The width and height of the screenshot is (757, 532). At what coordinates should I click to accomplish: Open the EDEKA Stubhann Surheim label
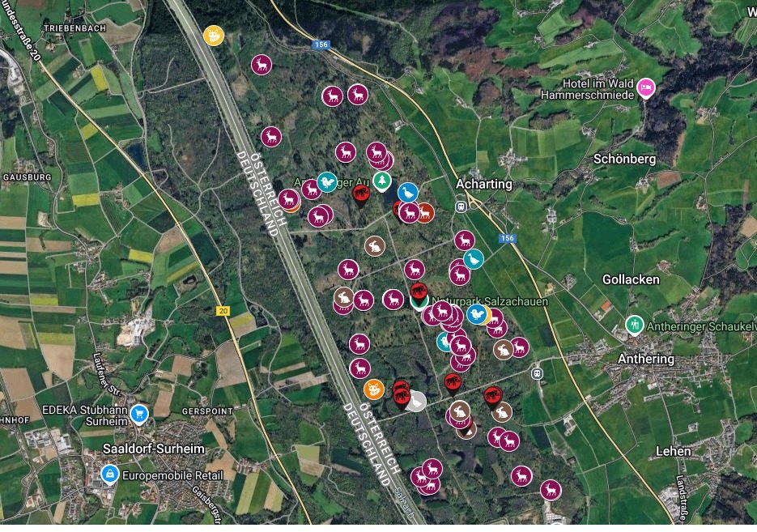[x=85, y=415]
